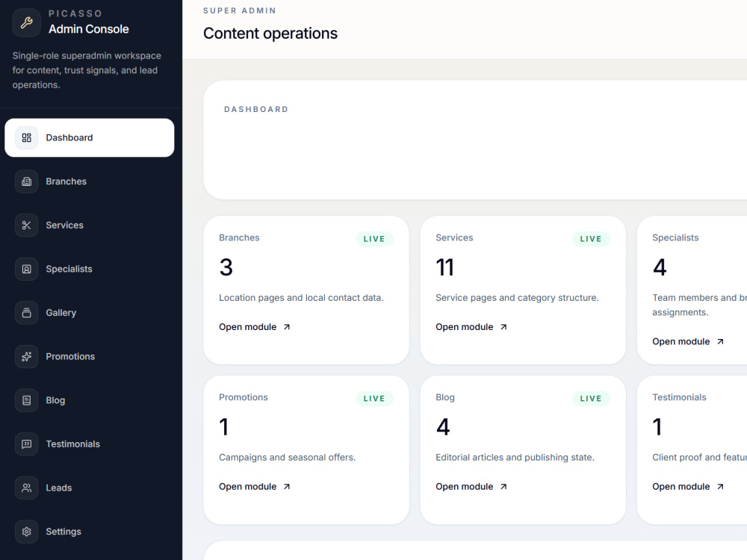Click the arrow icon in Promotions card
The width and height of the screenshot is (747, 560).
pos(287,487)
